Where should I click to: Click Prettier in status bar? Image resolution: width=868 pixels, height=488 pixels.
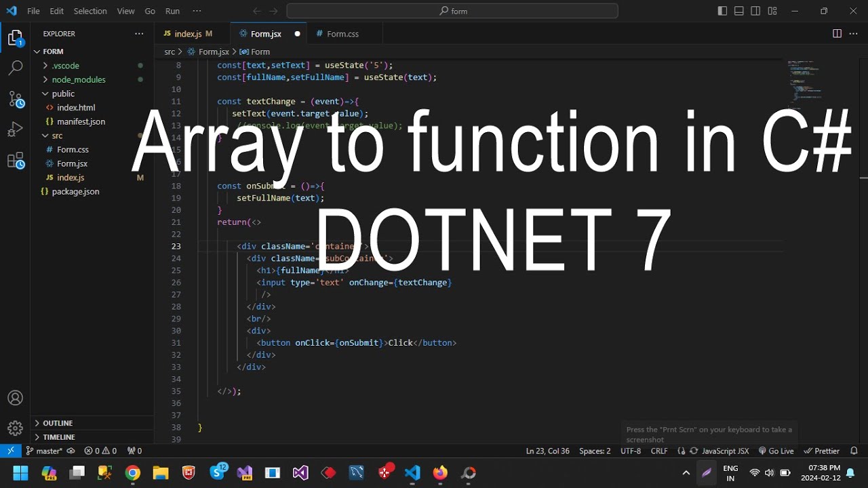click(821, 451)
